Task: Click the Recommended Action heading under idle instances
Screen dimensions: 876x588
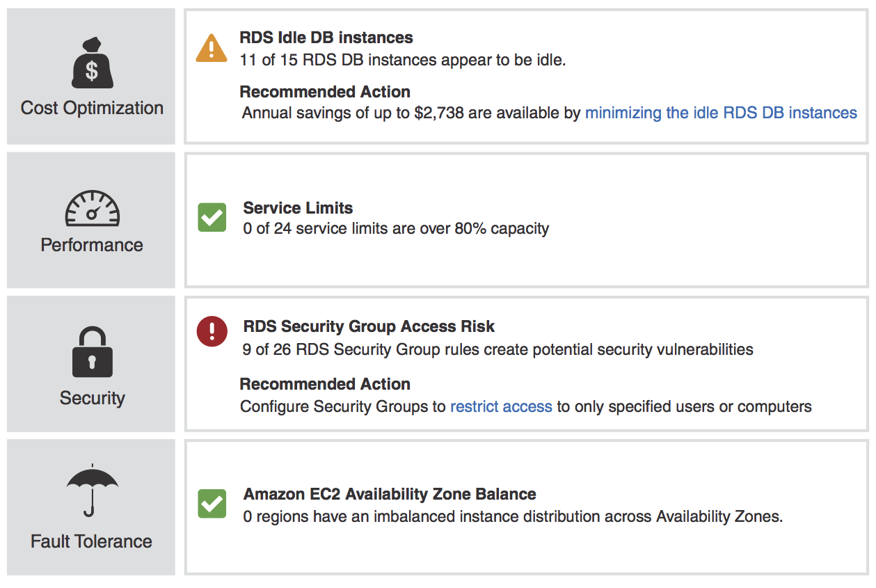Action: pyautogui.click(x=325, y=92)
